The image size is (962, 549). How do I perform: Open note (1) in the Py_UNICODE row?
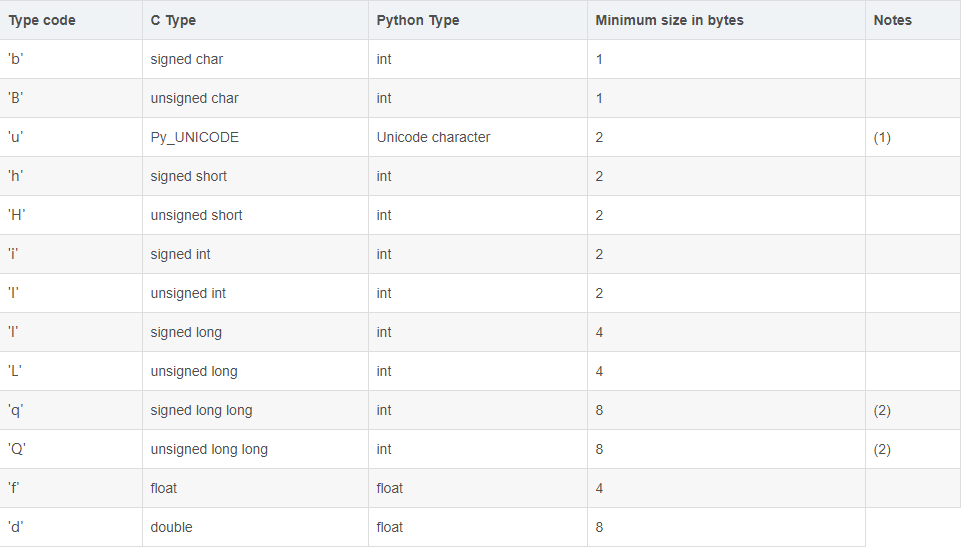882,137
